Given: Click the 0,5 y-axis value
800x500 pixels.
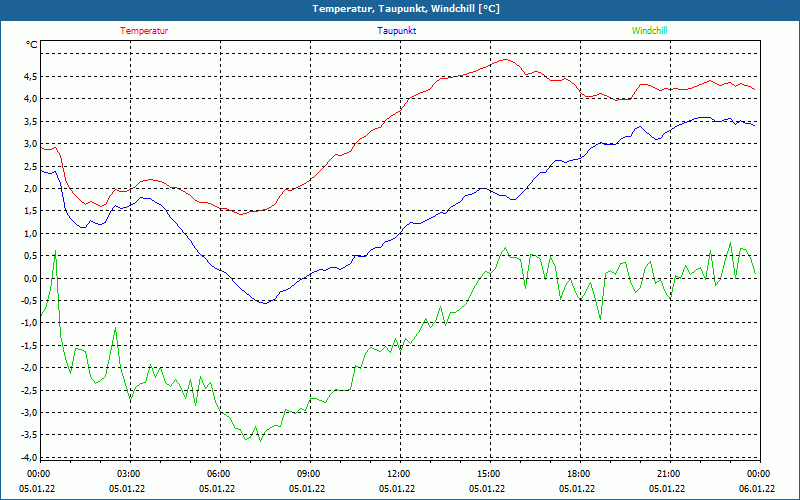Looking at the screenshot, I should (30, 256).
